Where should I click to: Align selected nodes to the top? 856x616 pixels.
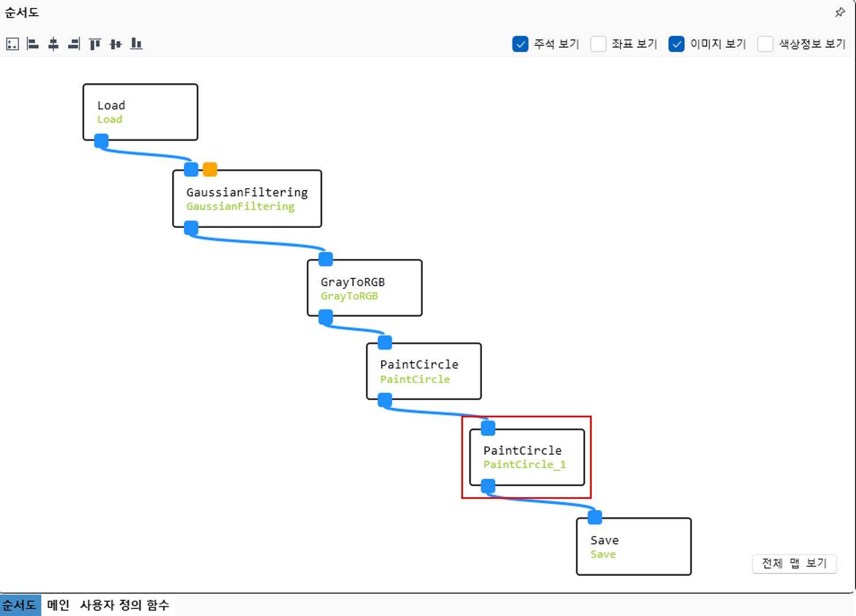click(x=95, y=44)
